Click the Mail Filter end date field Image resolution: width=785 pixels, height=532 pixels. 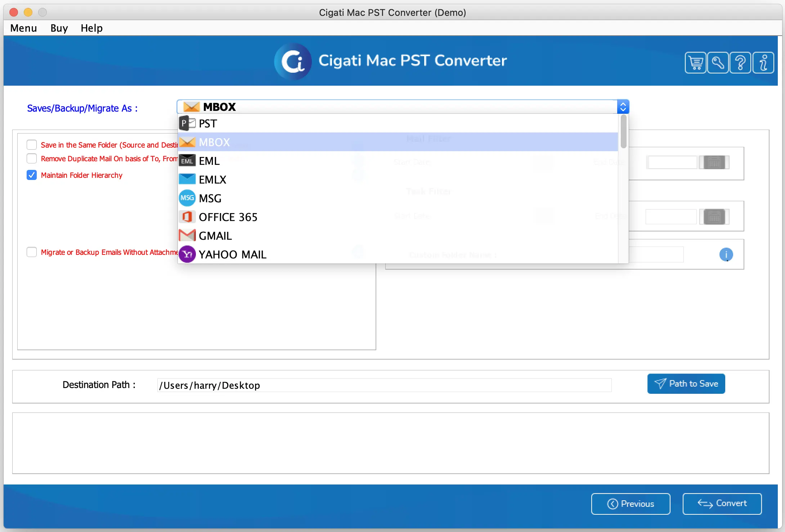pos(672,162)
